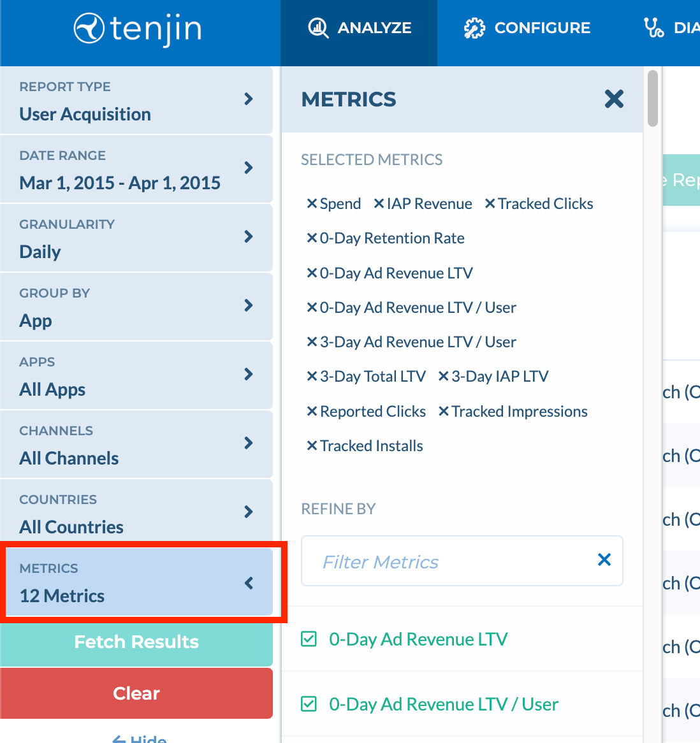Screen dimensions: 700x743
Task: Clear the Filter Metrics field
Action: click(x=604, y=559)
